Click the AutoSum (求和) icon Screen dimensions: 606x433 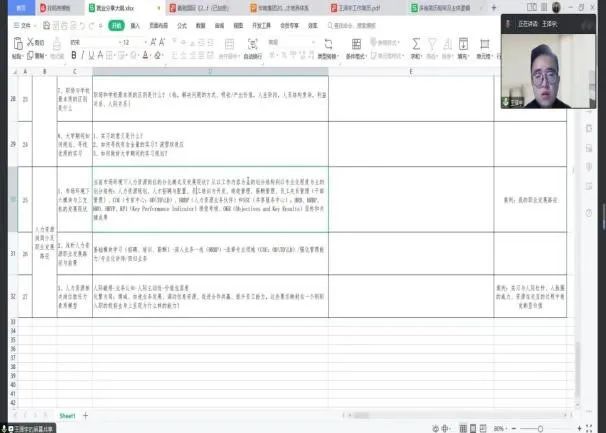(416, 45)
